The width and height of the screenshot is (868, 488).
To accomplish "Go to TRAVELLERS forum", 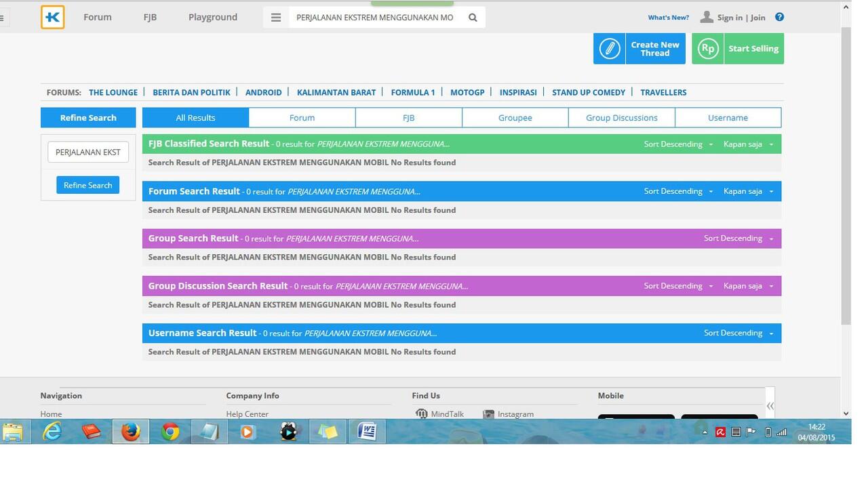I will (x=663, y=92).
